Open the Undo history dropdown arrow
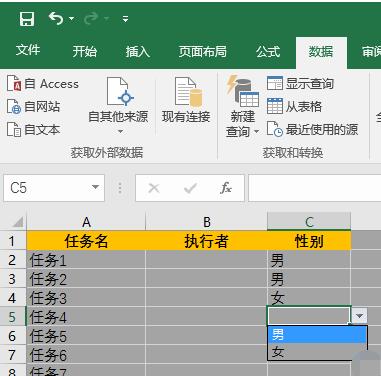The image size is (381, 376). click(x=71, y=19)
